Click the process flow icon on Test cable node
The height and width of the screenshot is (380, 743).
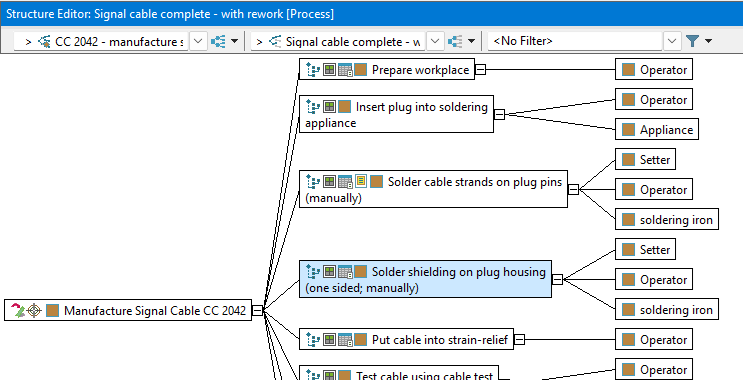coord(313,375)
